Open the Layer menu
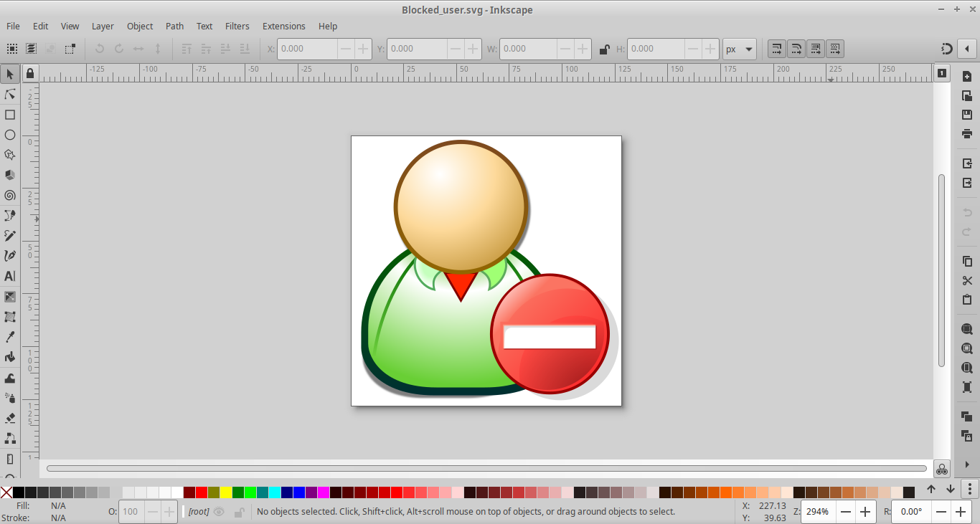Screen dimensions: 980x524 103,26
